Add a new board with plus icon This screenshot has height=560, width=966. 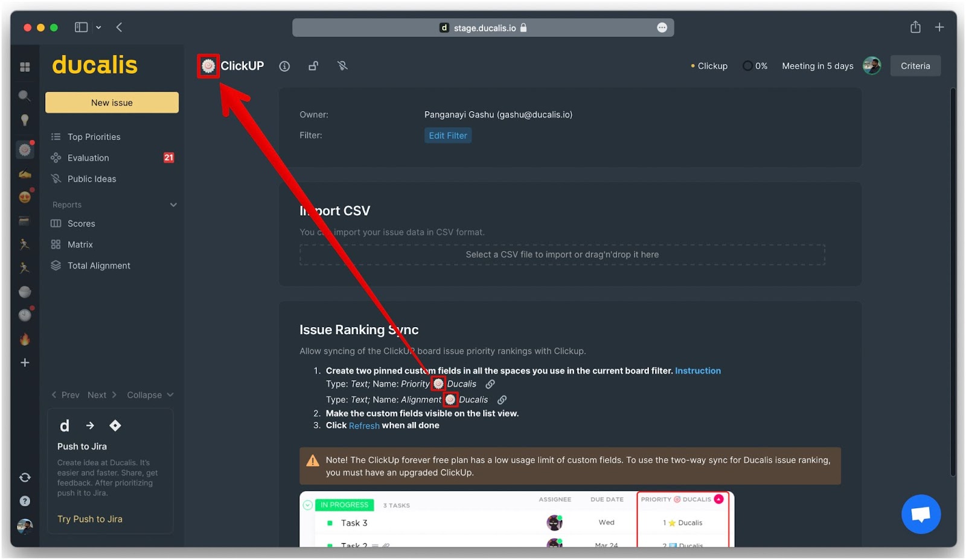click(25, 363)
